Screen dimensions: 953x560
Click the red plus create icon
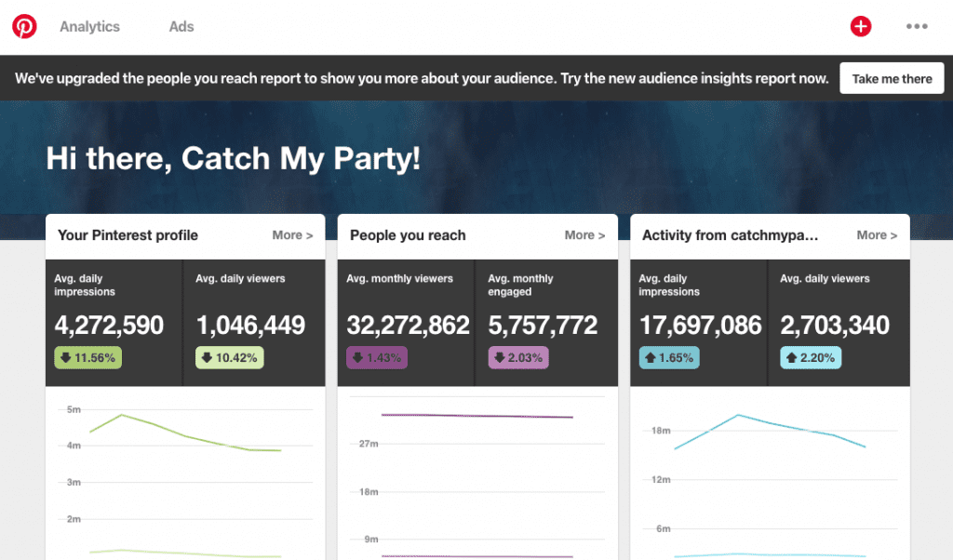click(x=861, y=26)
